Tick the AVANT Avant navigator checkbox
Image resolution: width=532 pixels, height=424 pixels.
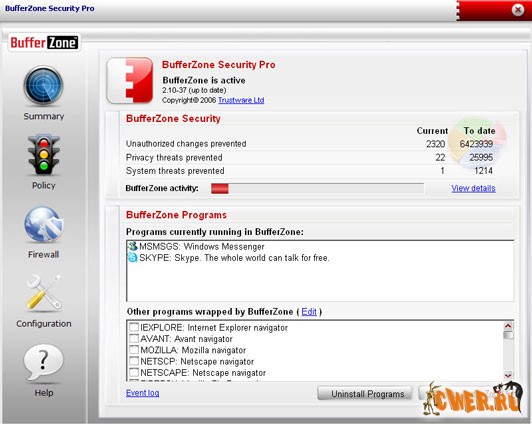coord(134,338)
